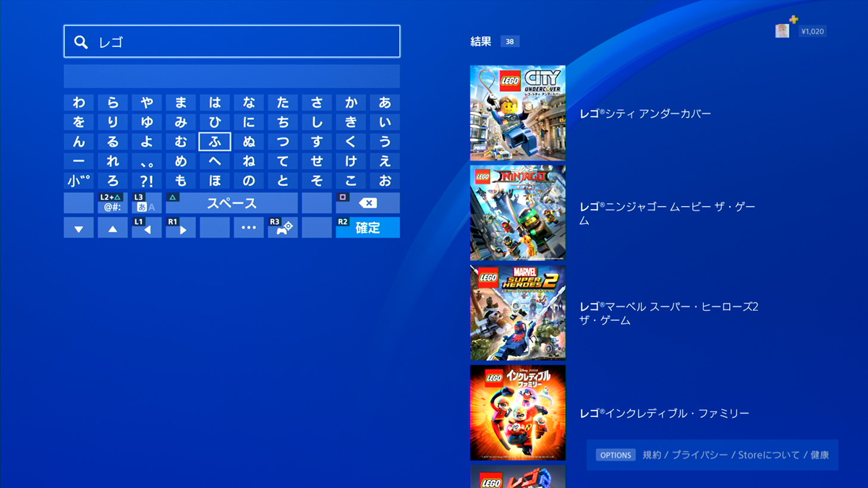
Task: Open the LEGO City Undercover cover thumbnail
Action: (518, 114)
